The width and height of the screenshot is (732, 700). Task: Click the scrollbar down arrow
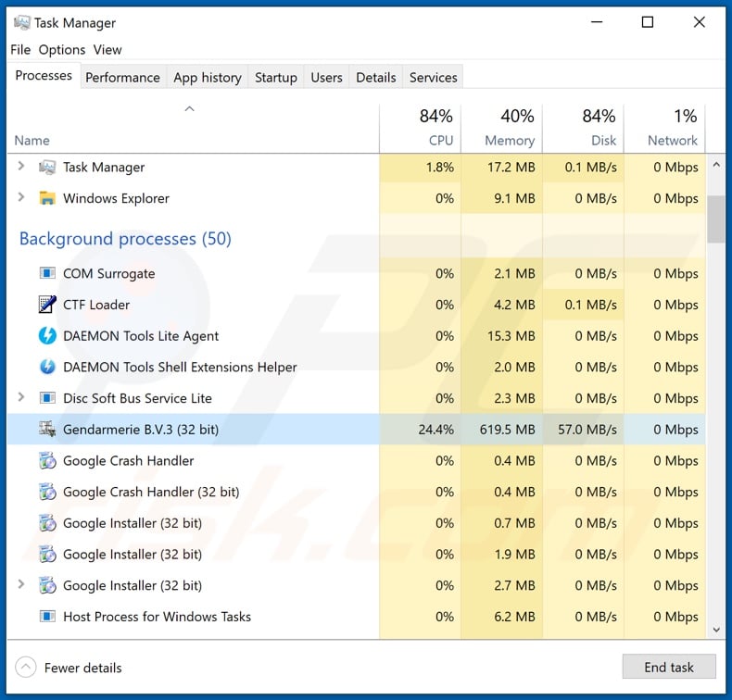click(716, 630)
